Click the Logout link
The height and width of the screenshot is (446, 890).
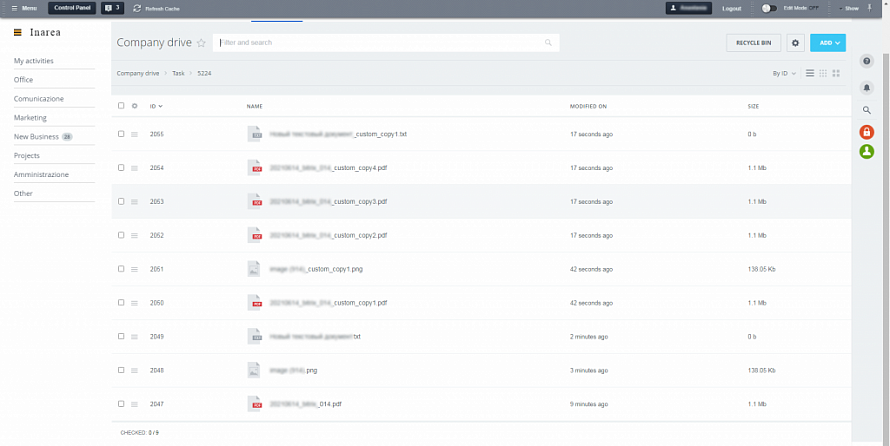tap(731, 8)
